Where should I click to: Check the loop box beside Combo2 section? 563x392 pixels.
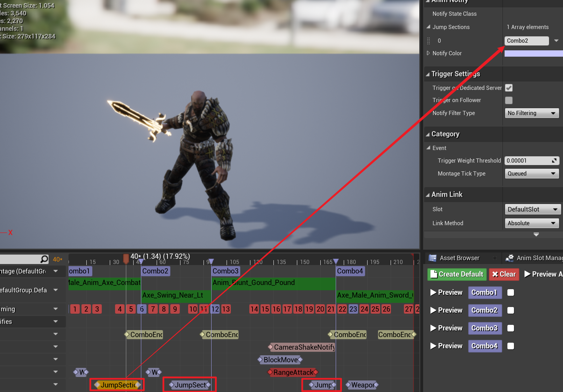tap(511, 310)
